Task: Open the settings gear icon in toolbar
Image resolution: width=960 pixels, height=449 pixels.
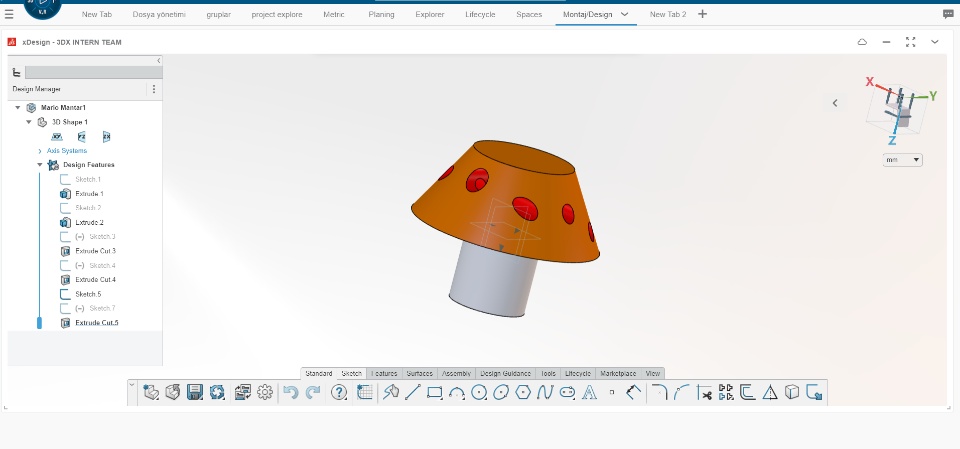Action: [x=265, y=392]
